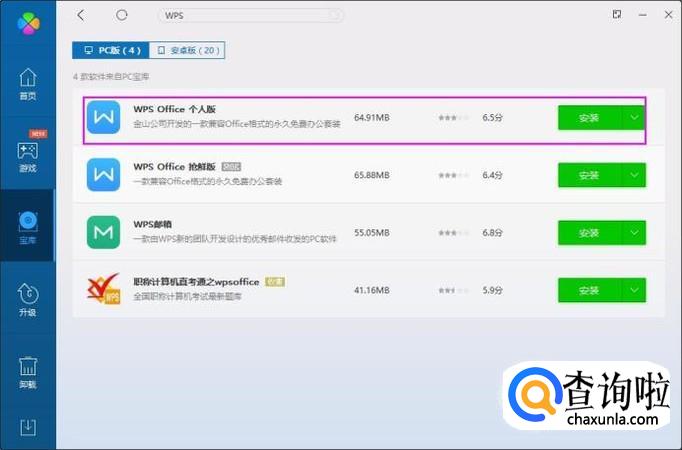Image resolution: width=682 pixels, height=450 pixels.
Task: Click the window menu icon left of minimize
Action: pyautogui.click(x=617, y=14)
